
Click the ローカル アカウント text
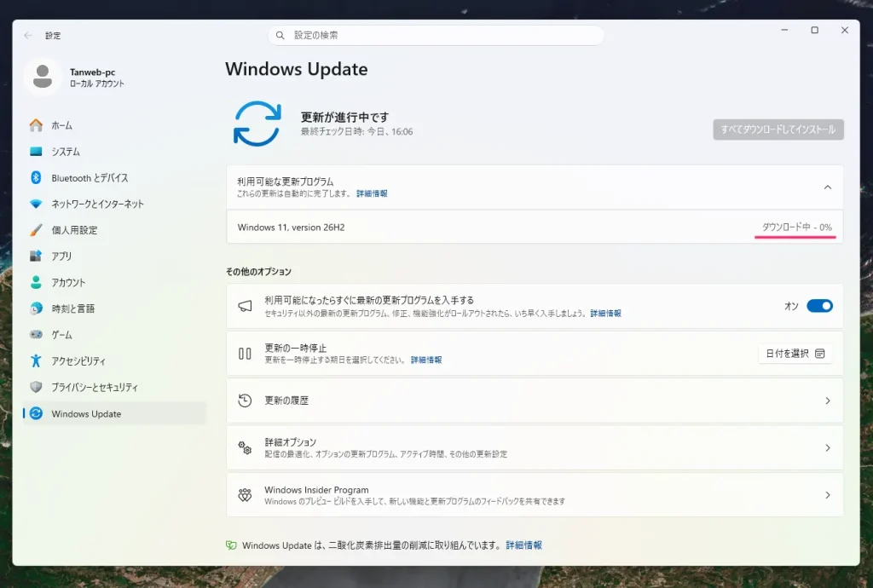(x=97, y=84)
